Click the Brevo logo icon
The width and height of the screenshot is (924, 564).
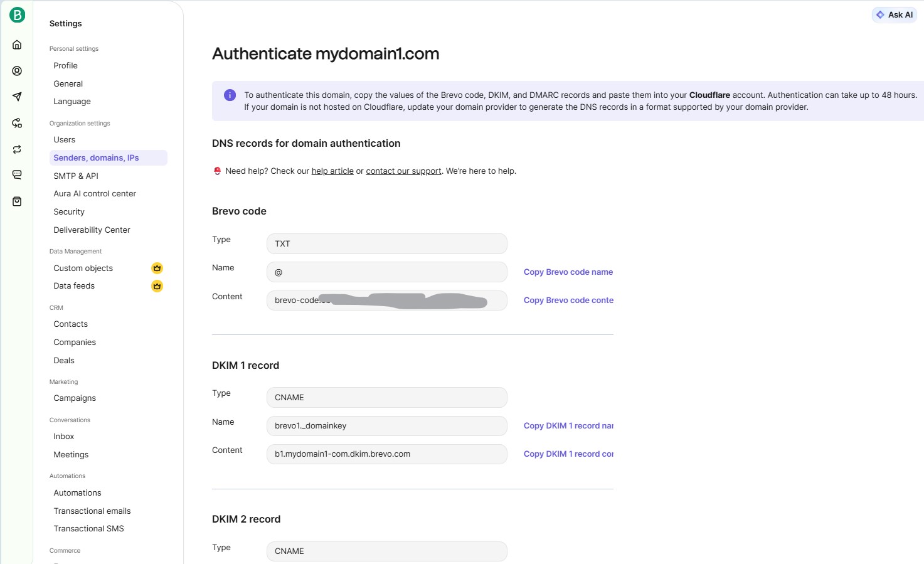17,15
